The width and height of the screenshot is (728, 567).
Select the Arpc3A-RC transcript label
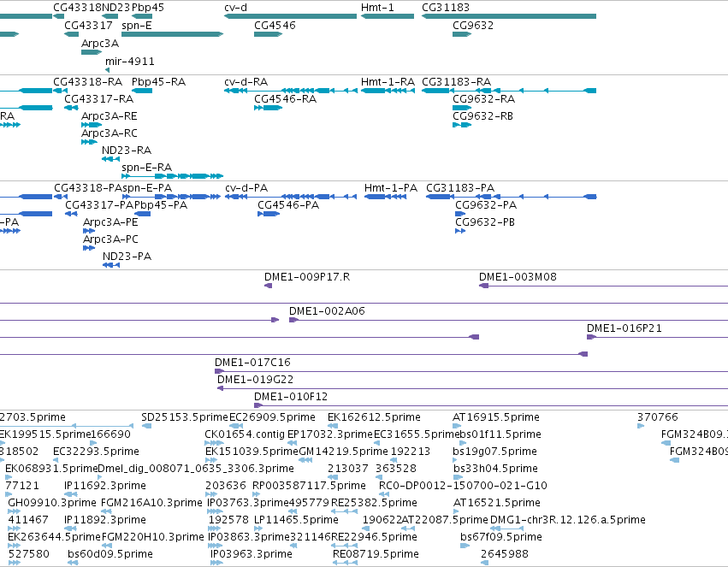[x=109, y=133]
